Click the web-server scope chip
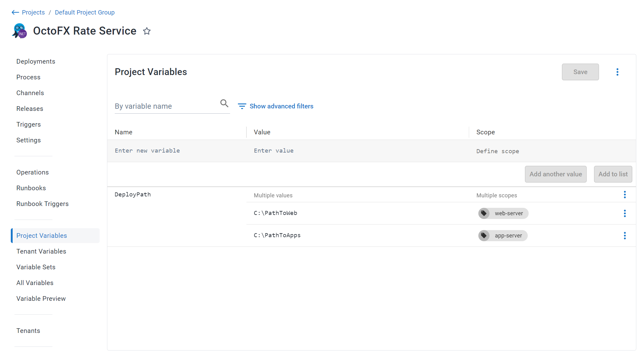The image size is (644, 357). click(503, 213)
